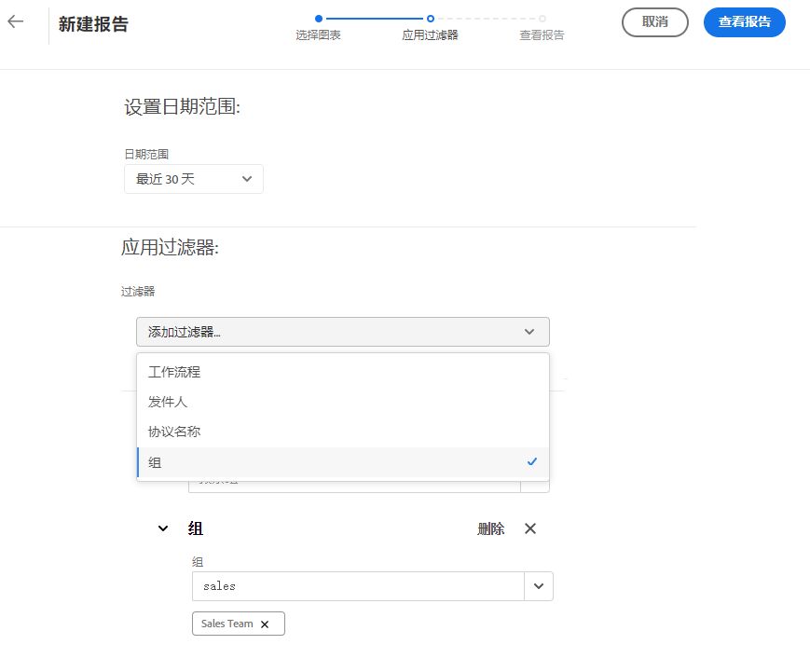The width and height of the screenshot is (810, 672).
Task: Click the bold 组 section title
Action: 195,528
